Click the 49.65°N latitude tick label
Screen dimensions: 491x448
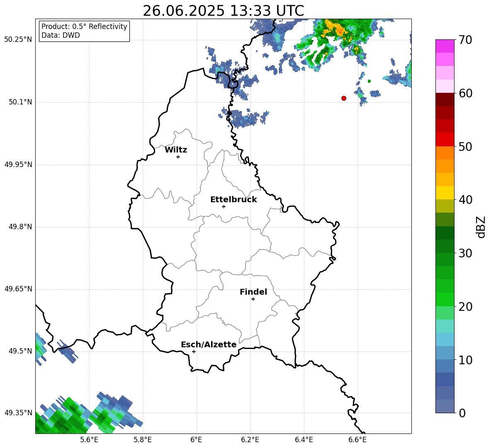pyautogui.click(x=18, y=289)
